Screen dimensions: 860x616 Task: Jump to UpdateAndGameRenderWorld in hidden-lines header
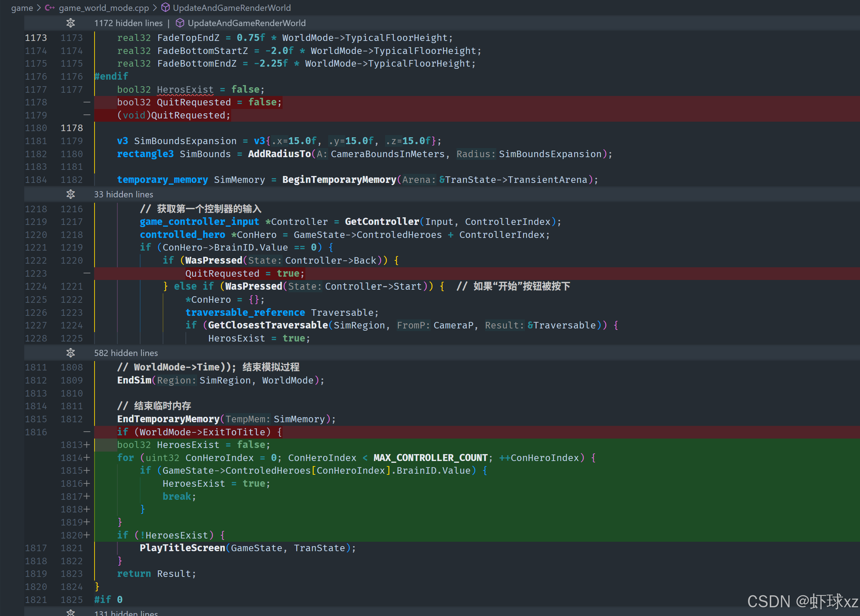[246, 23]
